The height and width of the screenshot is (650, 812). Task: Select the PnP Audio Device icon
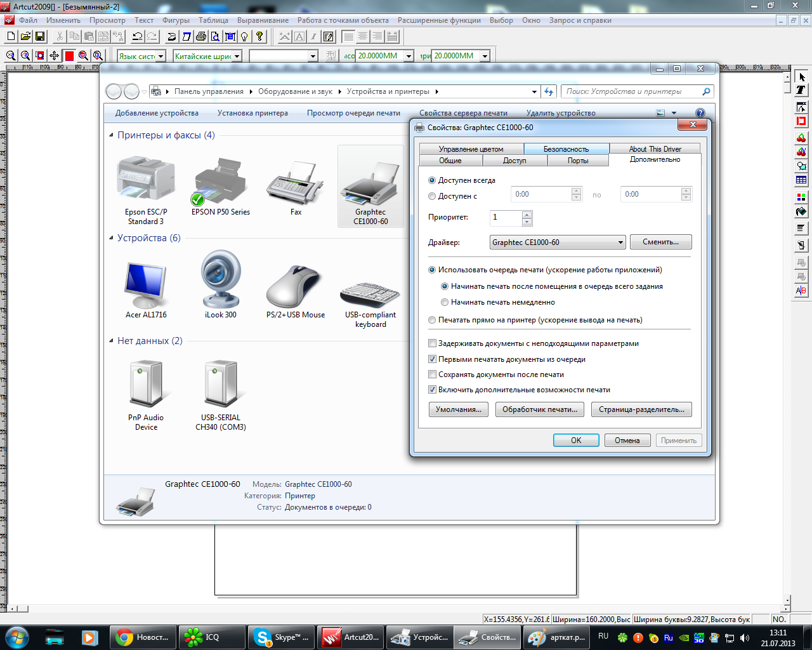(x=146, y=395)
